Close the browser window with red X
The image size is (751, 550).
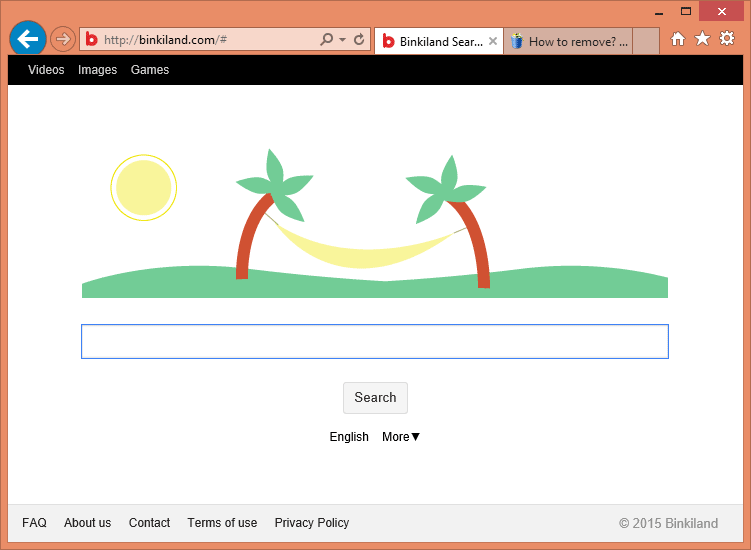721,11
